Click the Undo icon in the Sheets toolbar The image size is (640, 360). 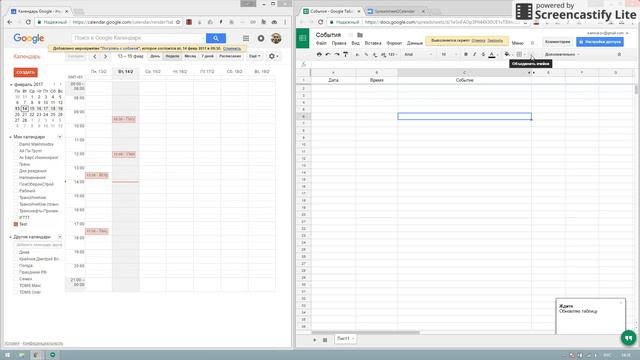pos(328,54)
